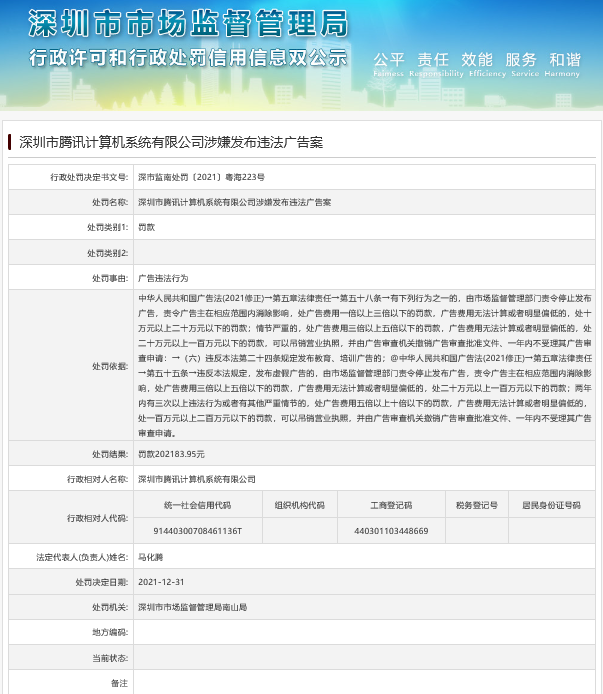Click the 责任 Responsibility slogan text
603x694 pixels.
(x=436, y=65)
